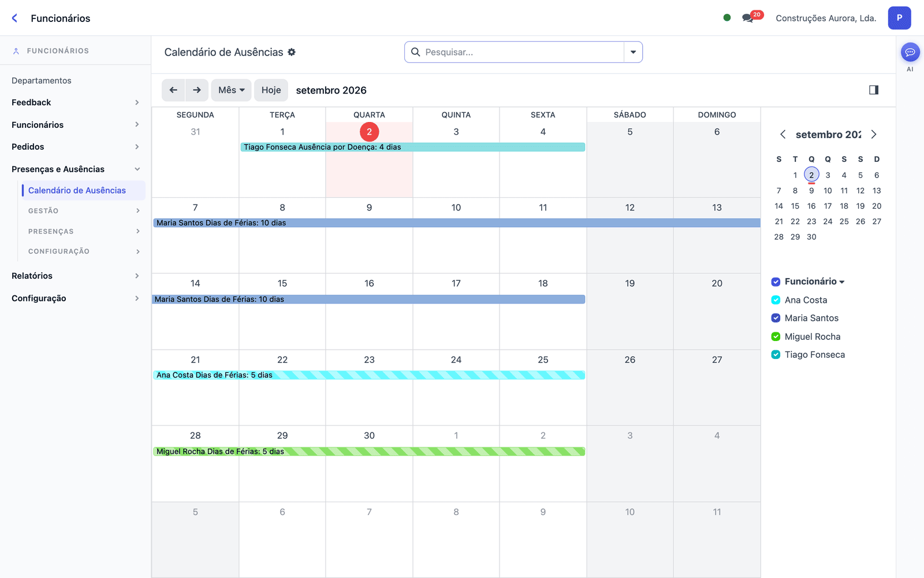Screen dimensions: 924x578
Task: Select day 24 in the mini calendar
Action: click(828, 221)
